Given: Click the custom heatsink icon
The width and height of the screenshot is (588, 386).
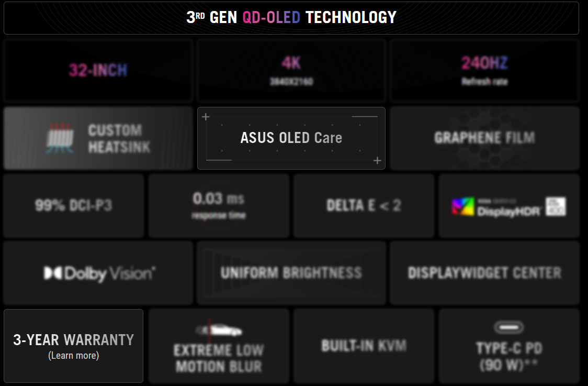Looking at the screenshot, I should pyautogui.click(x=60, y=138).
